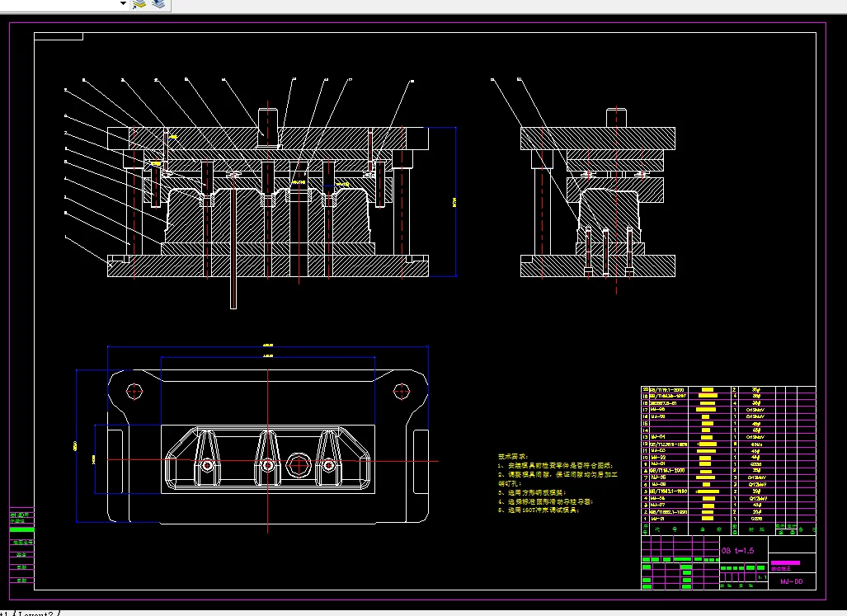Select the MJ-DD drawing number text
This screenshot has height=616, width=847.
point(792,581)
